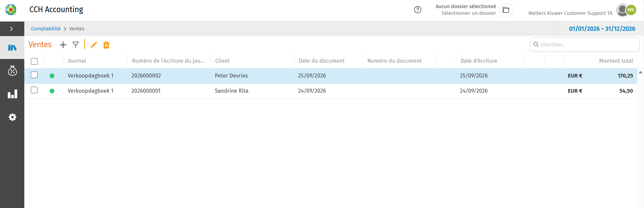Check the box for the Sandrine Rita row
Screen dimensions: 644x208
(x=34, y=90)
